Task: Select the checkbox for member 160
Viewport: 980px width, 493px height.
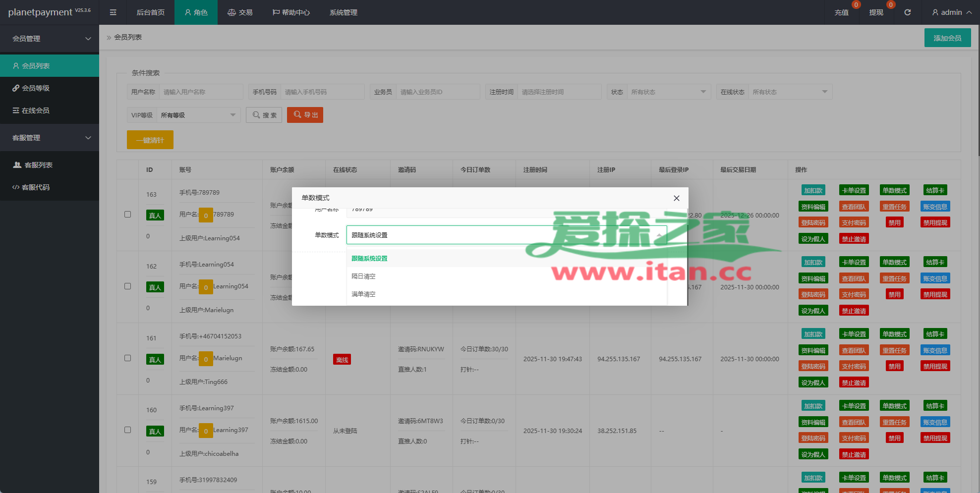Action: pos(127,430)
